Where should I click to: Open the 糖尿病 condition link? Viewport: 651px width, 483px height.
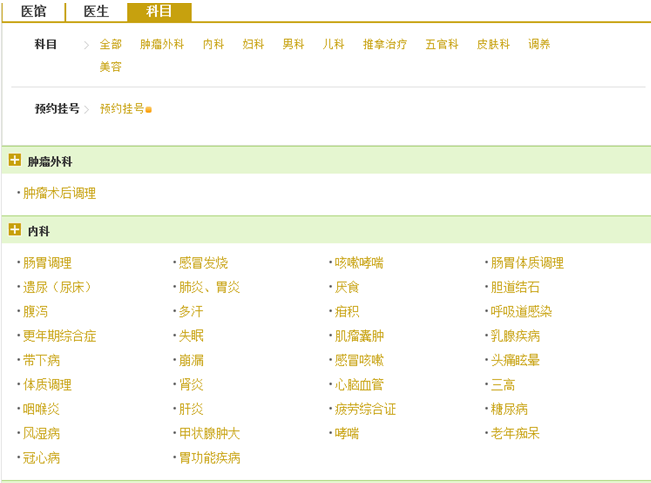[x=509, y=409]
